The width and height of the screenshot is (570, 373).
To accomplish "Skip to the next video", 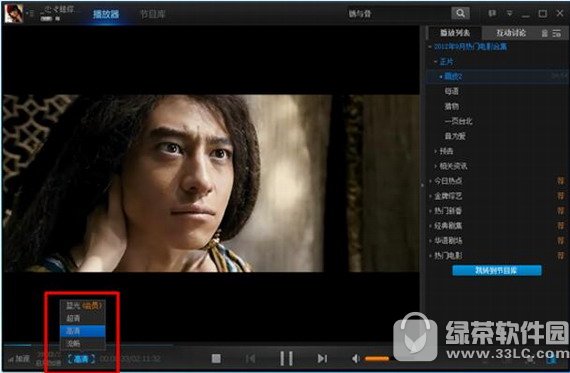I will [322, 359].
